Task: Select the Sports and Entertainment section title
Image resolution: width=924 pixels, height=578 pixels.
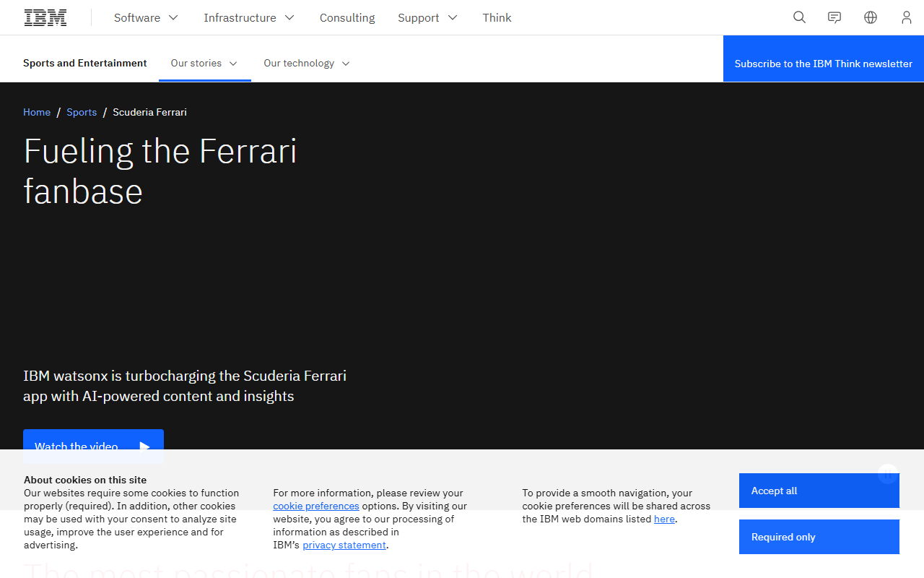Action: [x=85, y=63]
